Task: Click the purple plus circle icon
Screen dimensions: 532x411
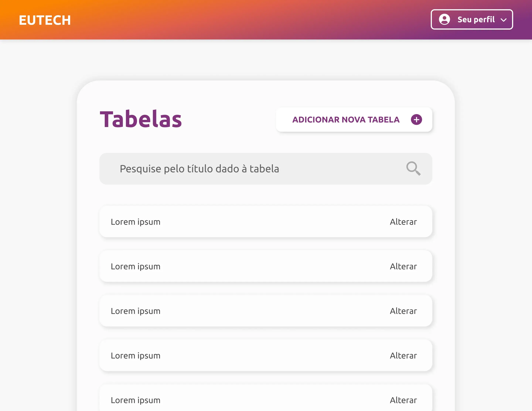Action: 416,119
